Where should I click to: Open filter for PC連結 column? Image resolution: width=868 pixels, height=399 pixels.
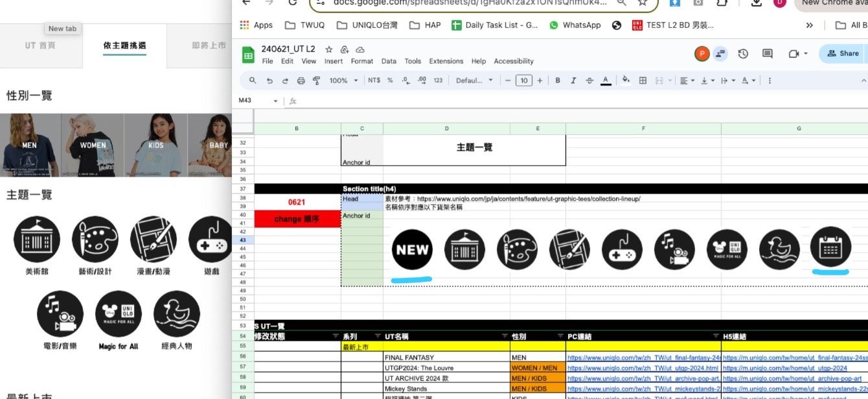pos(715,336)
